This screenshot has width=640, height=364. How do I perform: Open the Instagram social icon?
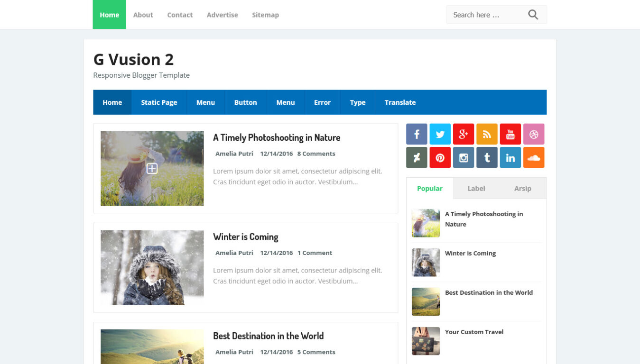(x=464, y=157)
